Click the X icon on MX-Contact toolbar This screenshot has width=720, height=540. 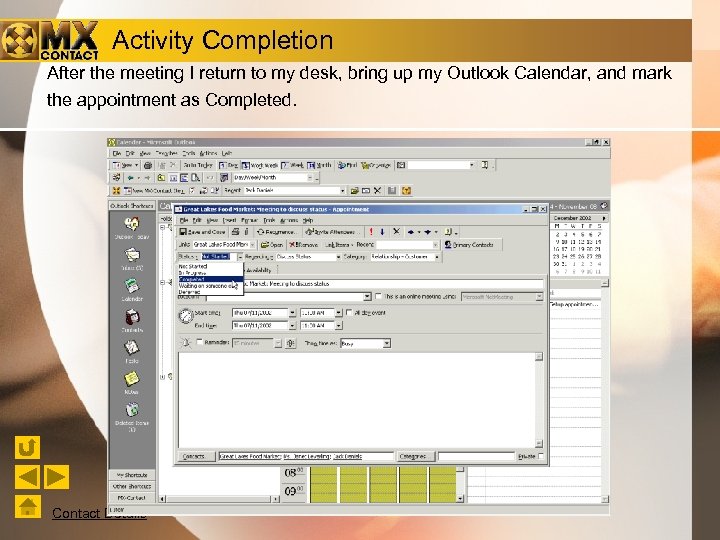(377, 191)
